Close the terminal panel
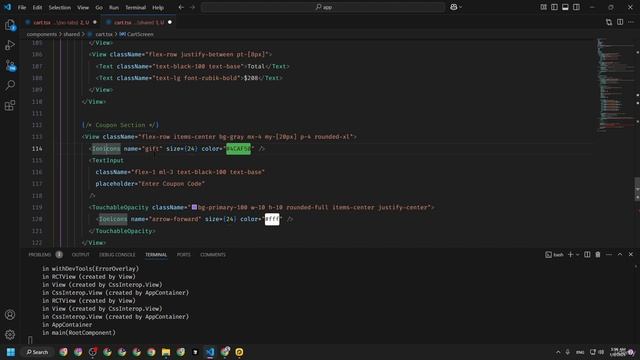This screenshot has height=360, width=640. [x=631, y=254]
